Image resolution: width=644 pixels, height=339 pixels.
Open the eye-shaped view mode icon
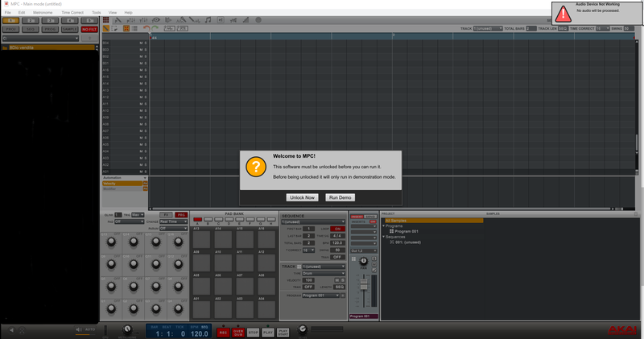pos(156,19)
